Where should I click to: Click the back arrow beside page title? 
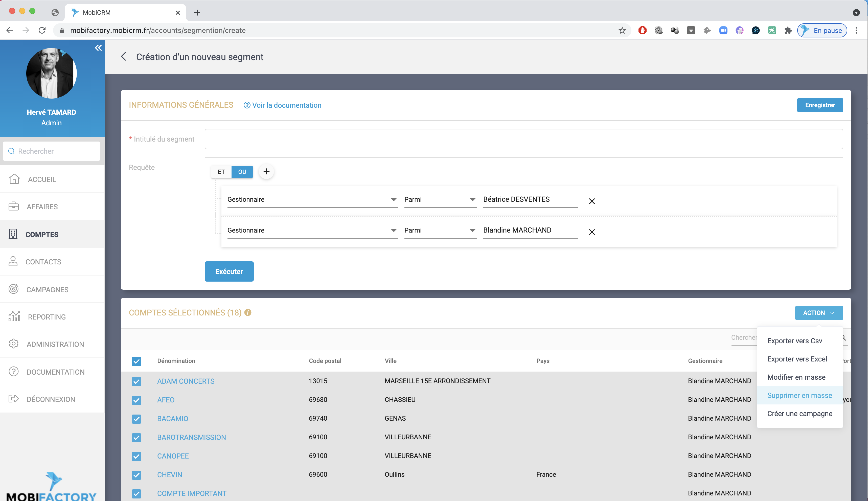pos(124,57)
